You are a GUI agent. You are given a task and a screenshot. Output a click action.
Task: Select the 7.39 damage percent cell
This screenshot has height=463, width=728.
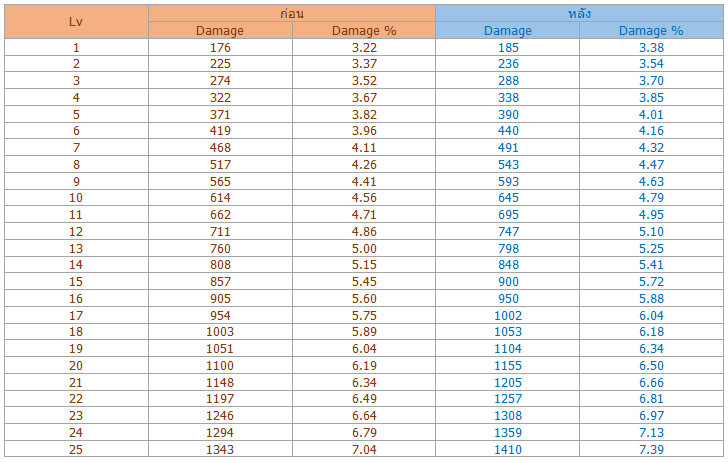(651, 450)
